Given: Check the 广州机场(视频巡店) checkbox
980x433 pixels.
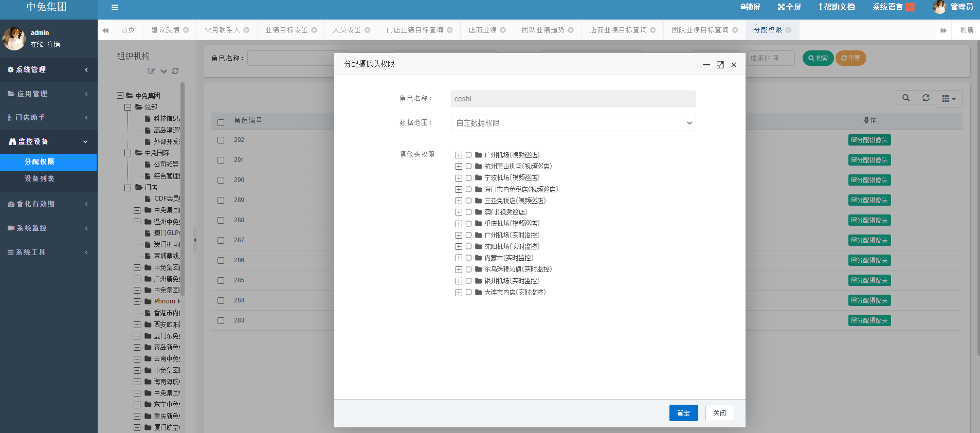Looking at the screenshot, I should point(468,155).
